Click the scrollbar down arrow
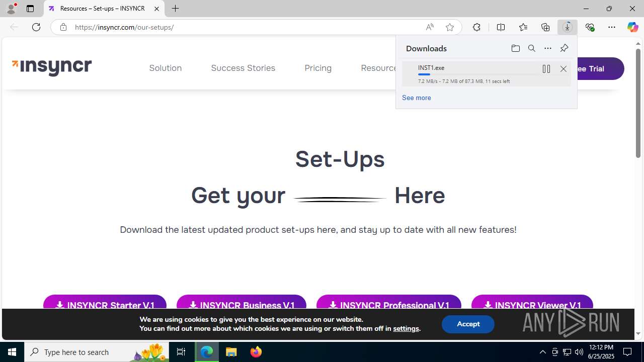 [x=638, y=334]
